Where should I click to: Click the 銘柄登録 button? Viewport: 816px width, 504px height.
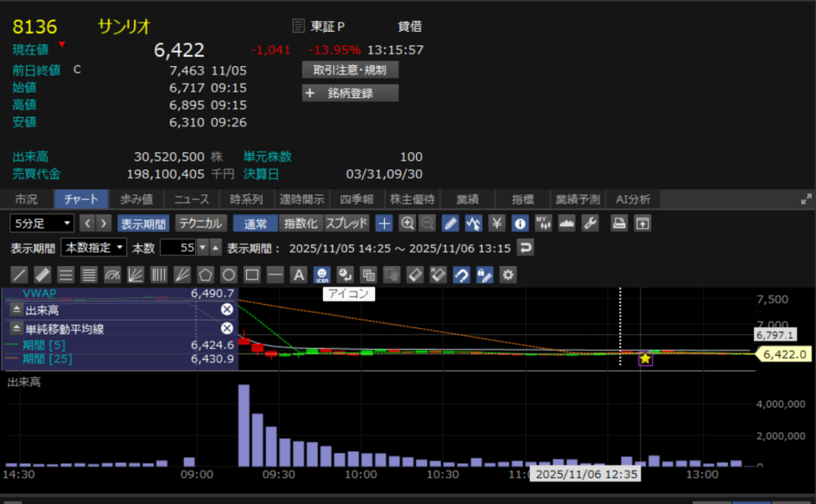tap(350, 93)
